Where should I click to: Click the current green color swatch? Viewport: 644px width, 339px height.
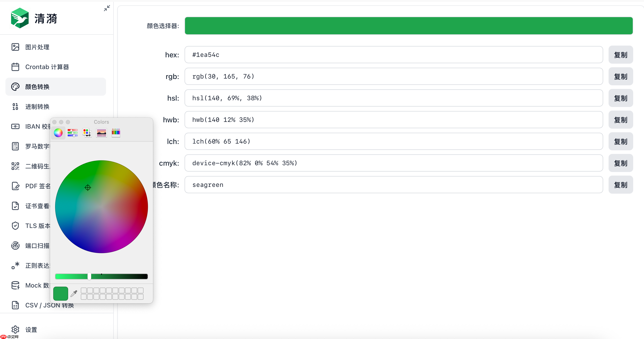(60, 293)
